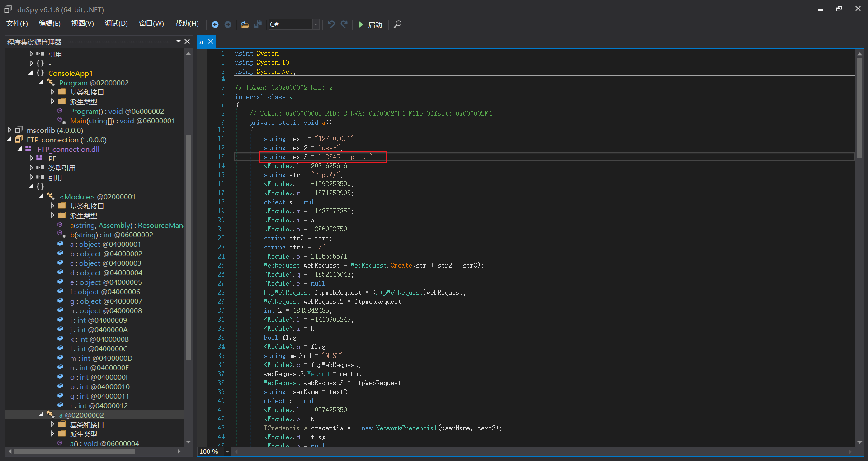The height and width of the screenshot is (461, 868).
Task: Open assembly with the folder icon
Action: pyautogui.click(x=245, y=24)
